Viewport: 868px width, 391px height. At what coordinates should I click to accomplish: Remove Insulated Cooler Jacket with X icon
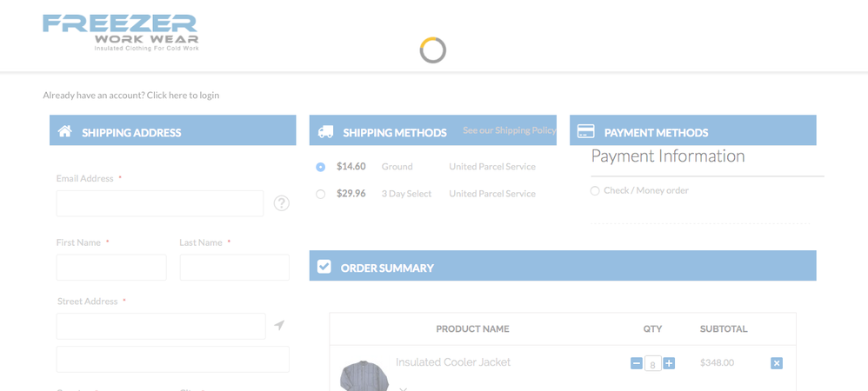777,363
